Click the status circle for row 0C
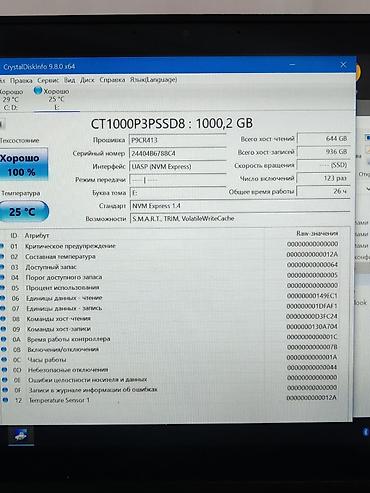 (4, 359)
